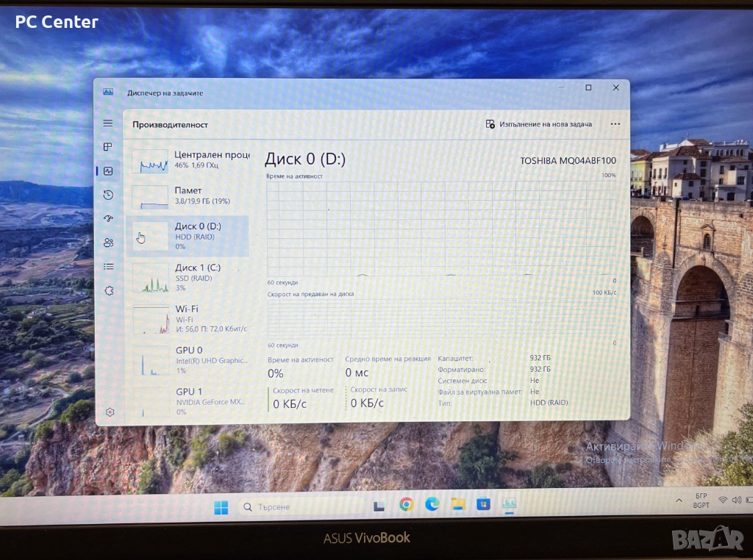Select the 'Памет' memory item

click(190, 195)
